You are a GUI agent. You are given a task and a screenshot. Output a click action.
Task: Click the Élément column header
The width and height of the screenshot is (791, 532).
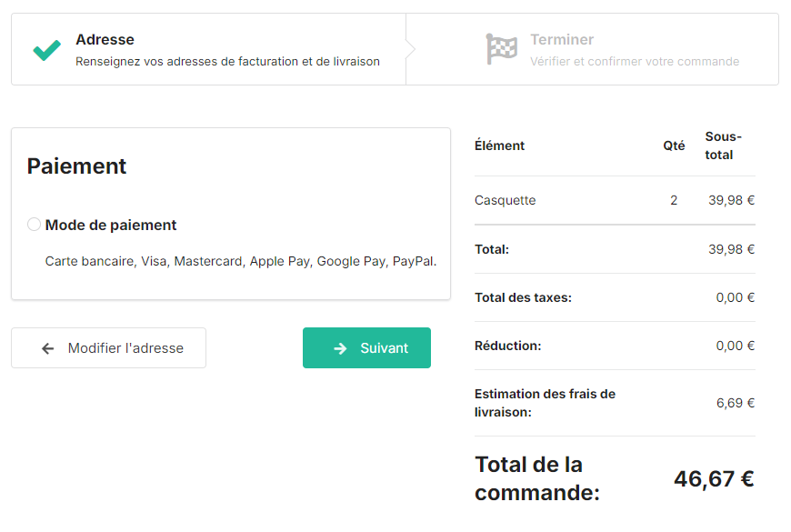499,146
